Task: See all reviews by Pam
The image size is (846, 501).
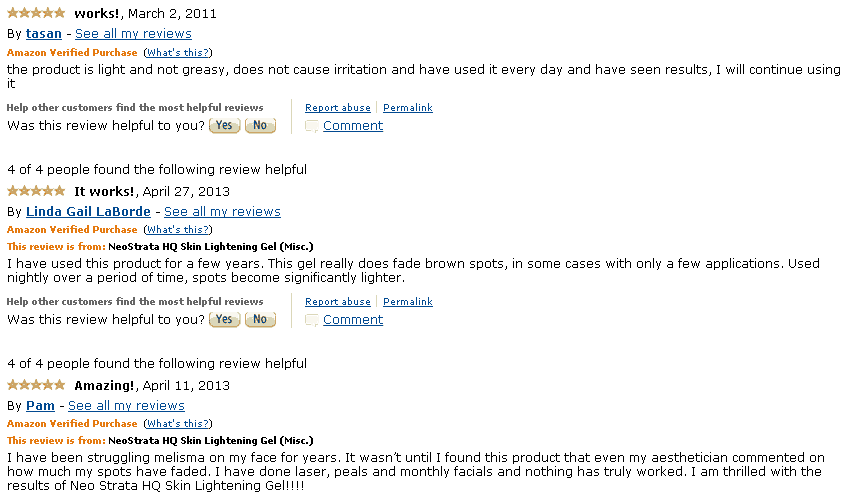Action: pyautogui.click(x=126, y=406)
